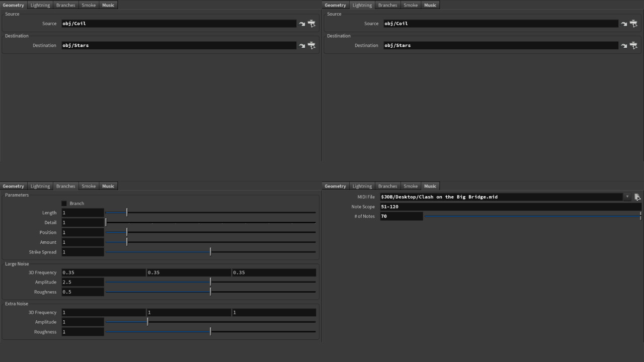The height and width of the screenshot is (362, 644).
Task: Enable the Branch checkbox
Action: [64, 204]
